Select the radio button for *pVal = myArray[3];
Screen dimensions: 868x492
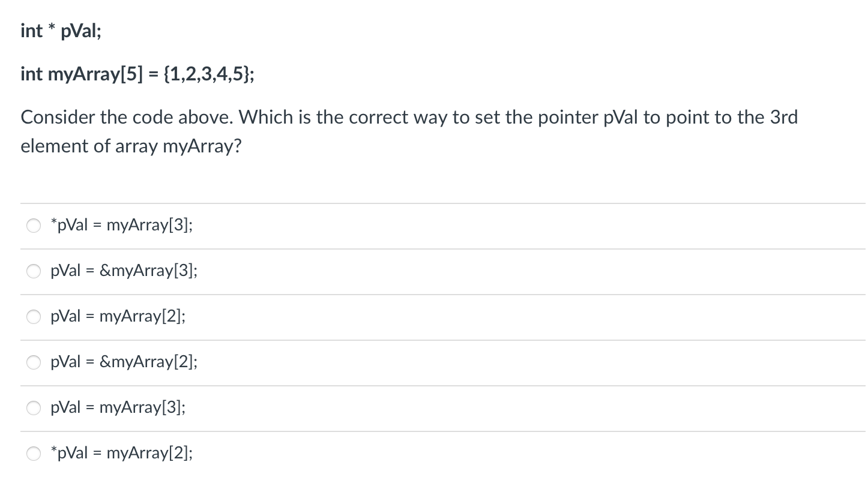pos(34,226)
